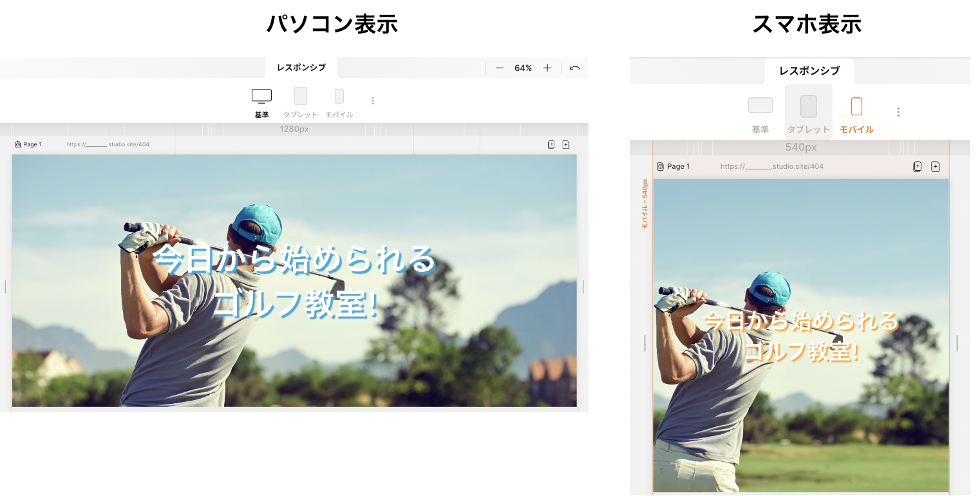Click right resize handle of desktop canvas
The image size is (980, 496).
point(583,287)
